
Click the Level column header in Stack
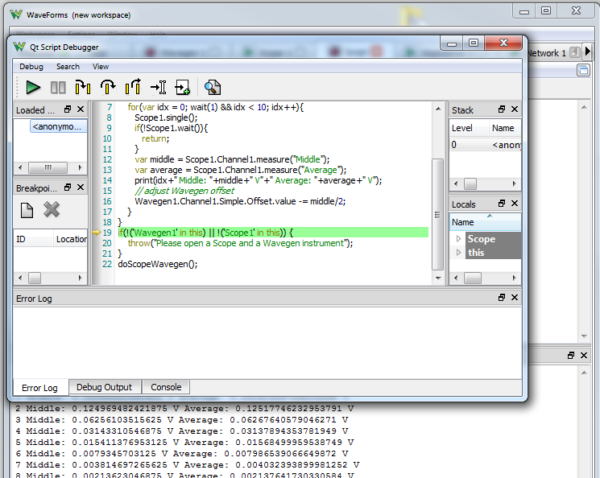tap(469, 128)
